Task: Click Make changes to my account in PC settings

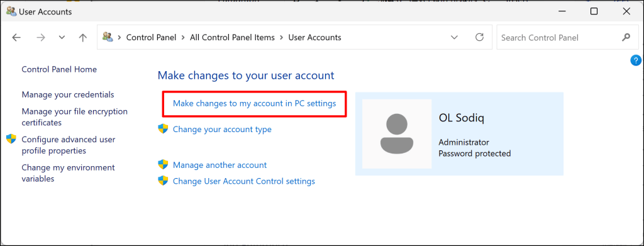Action: (x=255, y=103)
